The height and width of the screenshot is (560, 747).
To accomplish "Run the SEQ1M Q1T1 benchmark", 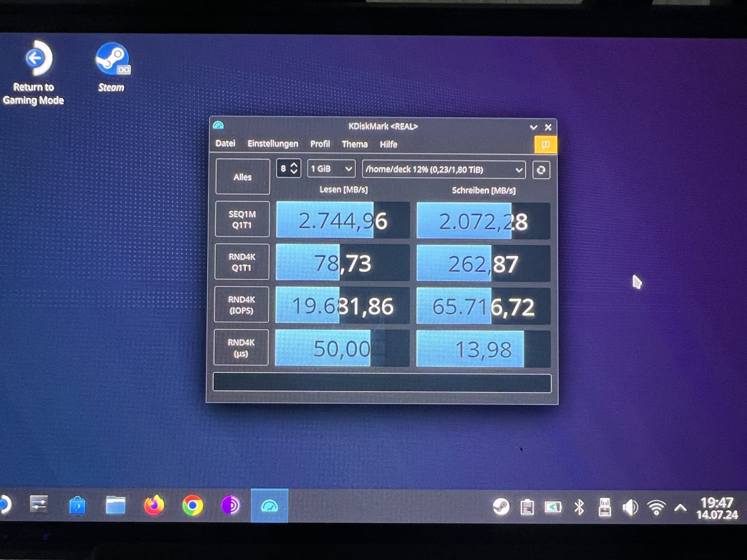I will pyautogui.click(x=242, y=219).
